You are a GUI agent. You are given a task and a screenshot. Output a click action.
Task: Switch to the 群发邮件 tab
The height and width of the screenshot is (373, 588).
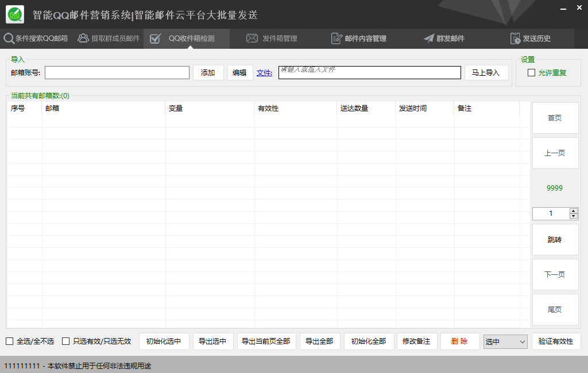pos(444,38)
